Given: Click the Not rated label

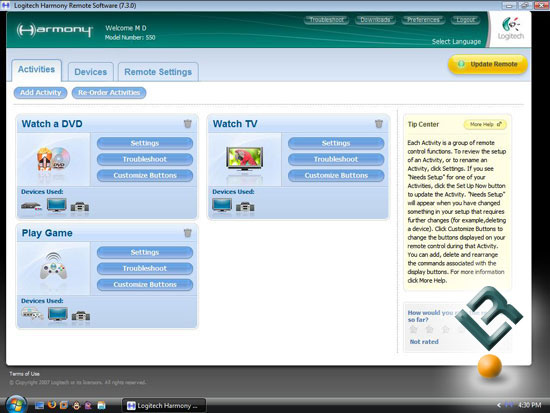Looking at the screenshot, I should click(x=424, y=342).
